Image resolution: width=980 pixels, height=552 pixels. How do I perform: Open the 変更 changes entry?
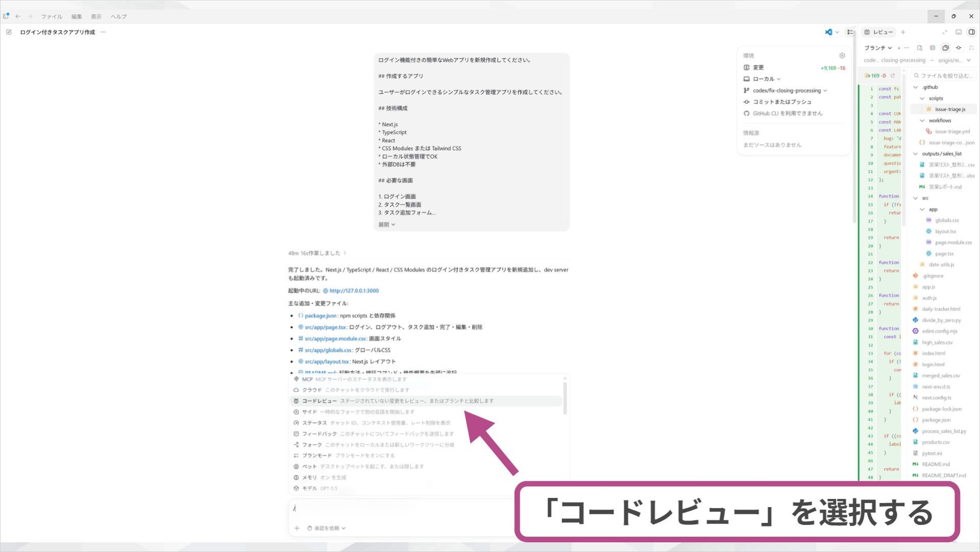[794, 67]
